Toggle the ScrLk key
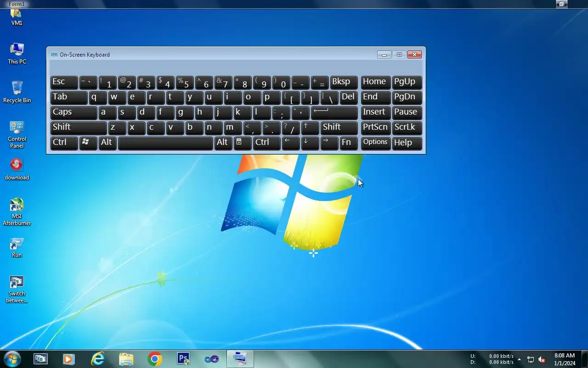Screen dimensions: 588x368 point(407,128)
